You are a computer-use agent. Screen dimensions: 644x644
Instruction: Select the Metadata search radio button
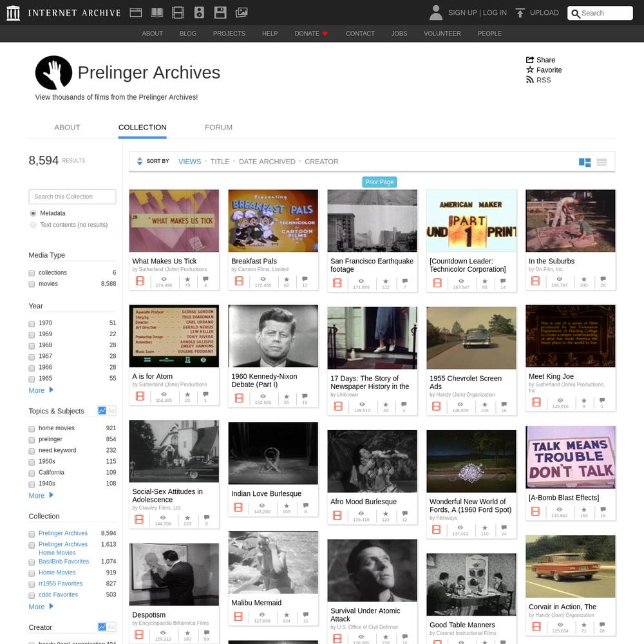tap(33, 214)
